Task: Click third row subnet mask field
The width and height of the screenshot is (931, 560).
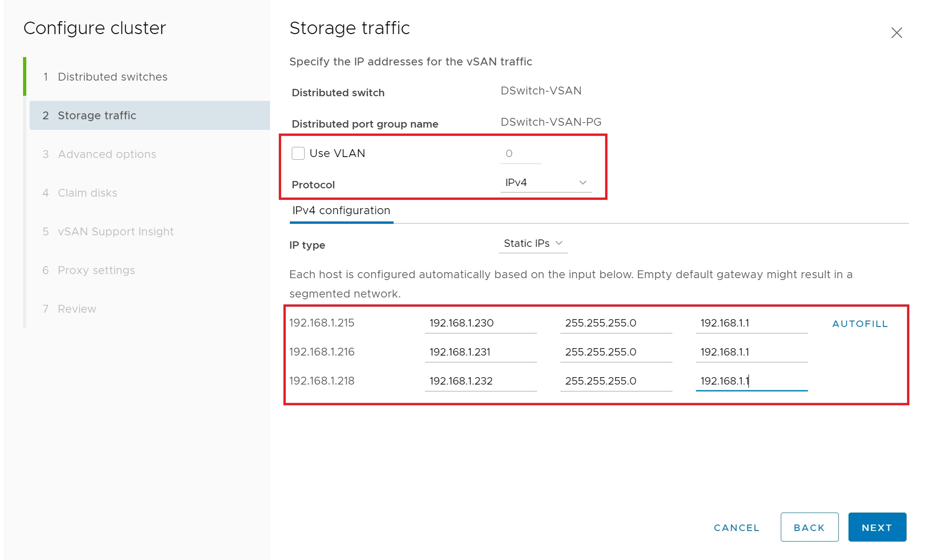Action: 615,381
